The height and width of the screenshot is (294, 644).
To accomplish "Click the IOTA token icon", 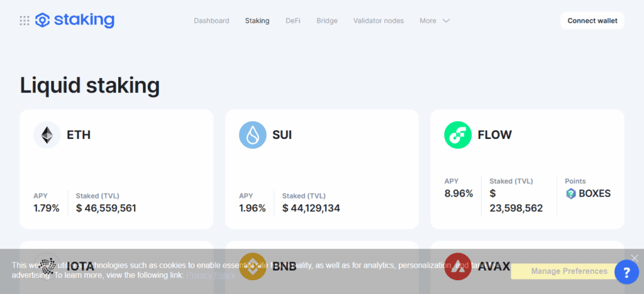I will point(47,266).
